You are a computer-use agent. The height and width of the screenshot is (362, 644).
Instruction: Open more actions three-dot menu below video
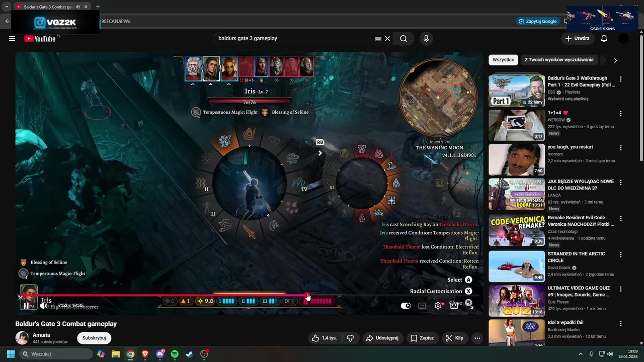(477, 338)
